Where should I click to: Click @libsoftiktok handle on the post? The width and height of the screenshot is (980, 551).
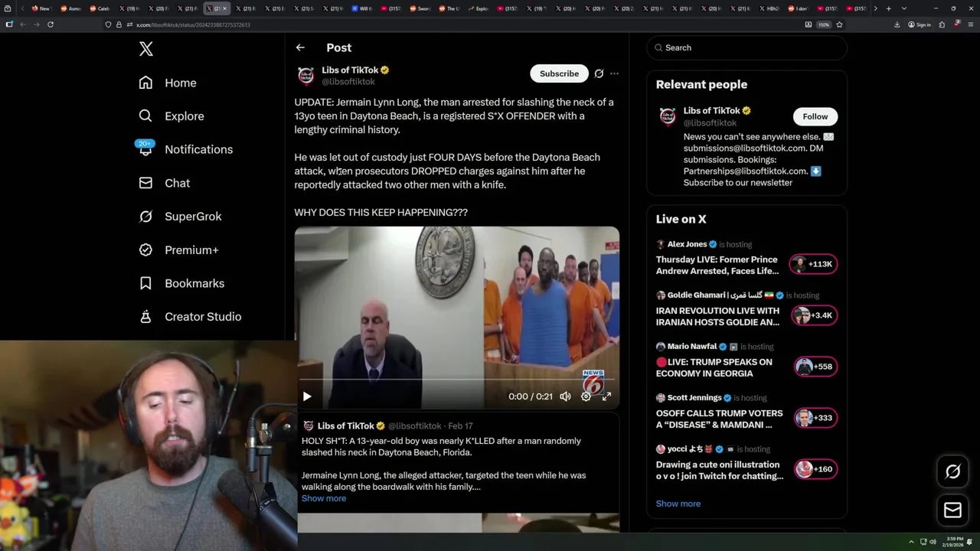point(348,82)
